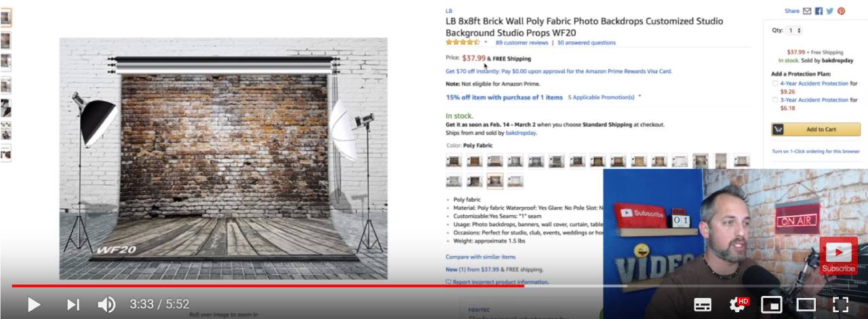The width and height of the screenshot is (868, 319).
Task: Toggle subtitles/closed captions
Action: [x=703, y=305]
